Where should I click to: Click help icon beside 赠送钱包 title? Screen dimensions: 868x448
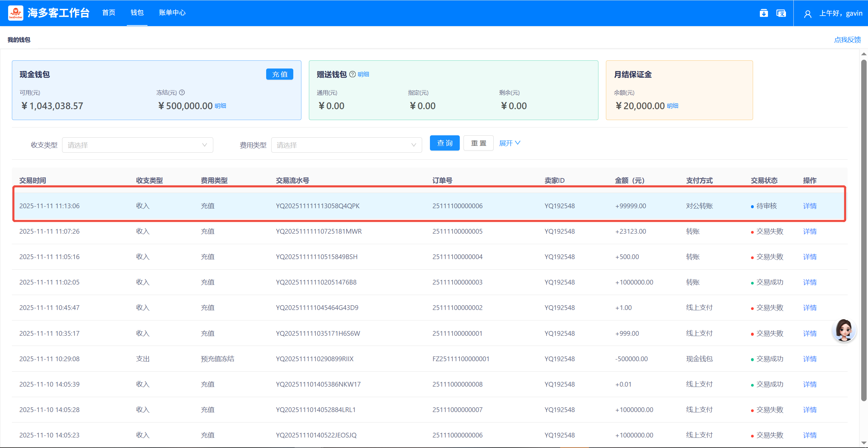[353, 74]
